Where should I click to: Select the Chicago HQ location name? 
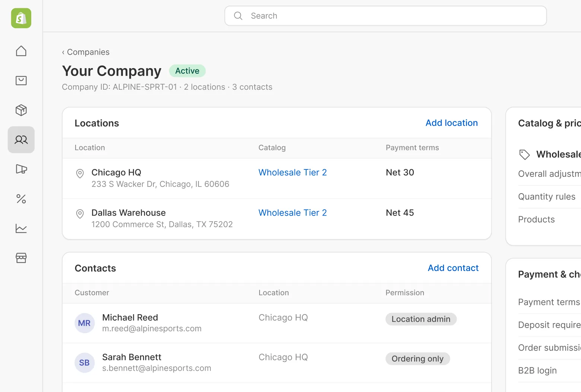coord(116,172)
